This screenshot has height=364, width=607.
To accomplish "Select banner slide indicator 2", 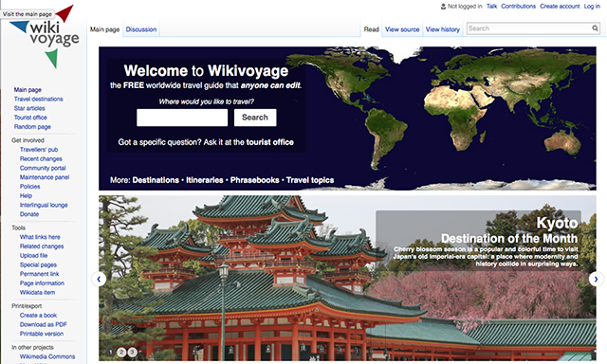I will (x=121, y=352).
